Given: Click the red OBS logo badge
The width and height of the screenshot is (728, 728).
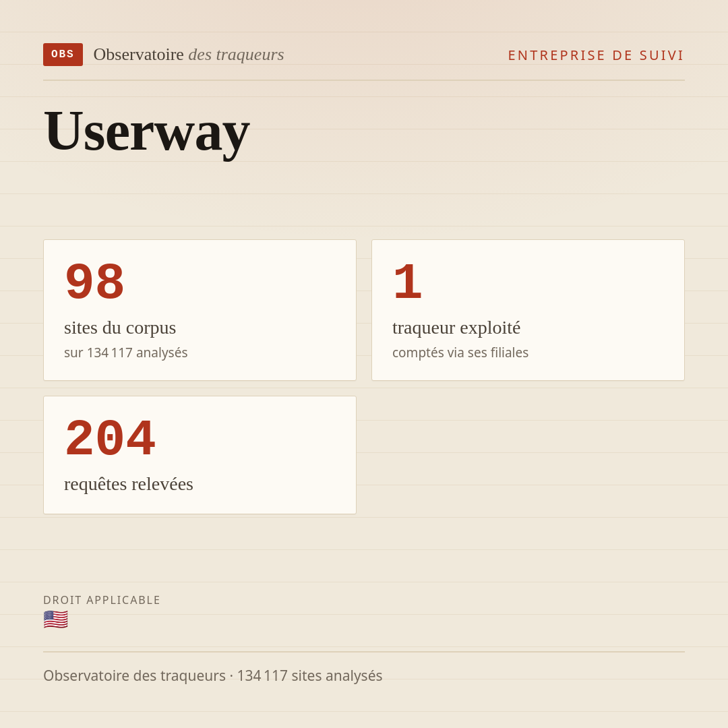Looking at the screenshot, I should coord(63,55).
